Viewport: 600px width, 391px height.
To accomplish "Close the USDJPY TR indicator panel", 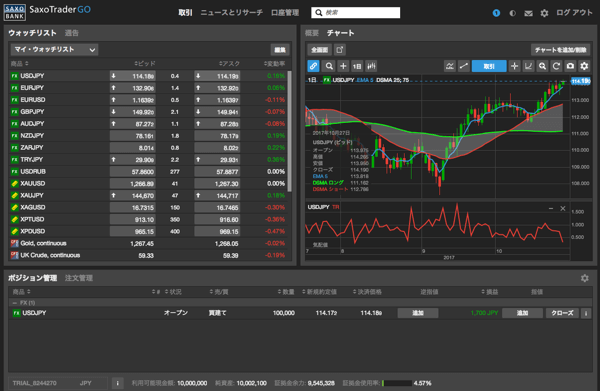I will pyautogui.click(x=562, y=209).
